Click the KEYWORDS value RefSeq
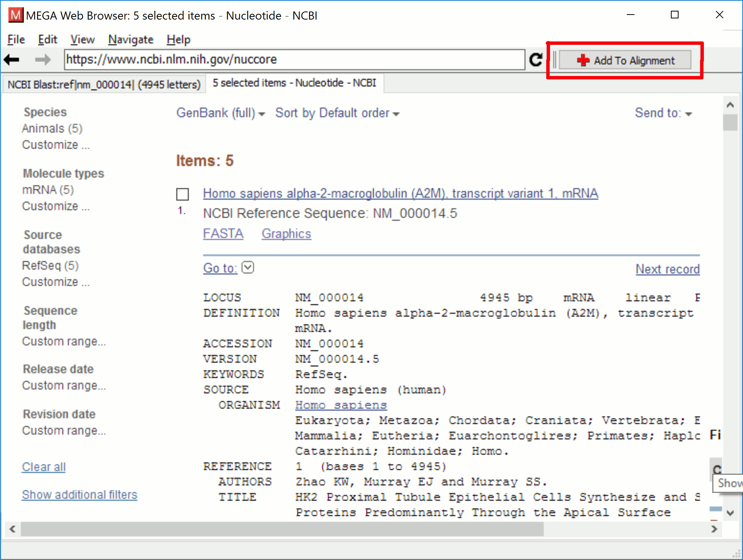 tap(321, 374)
